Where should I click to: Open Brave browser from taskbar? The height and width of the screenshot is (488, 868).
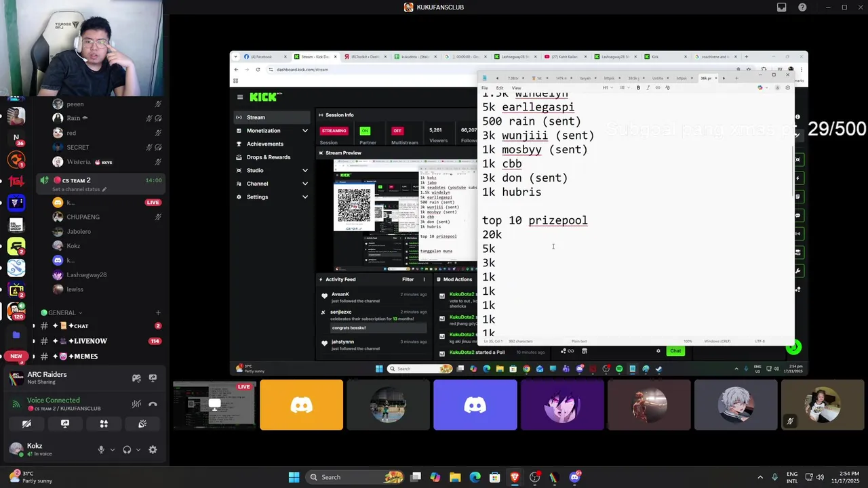[x=515, y=477]
